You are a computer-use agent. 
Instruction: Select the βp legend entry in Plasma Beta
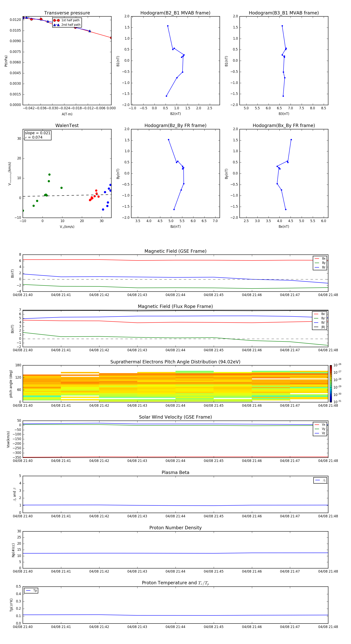tap(320, 480)
